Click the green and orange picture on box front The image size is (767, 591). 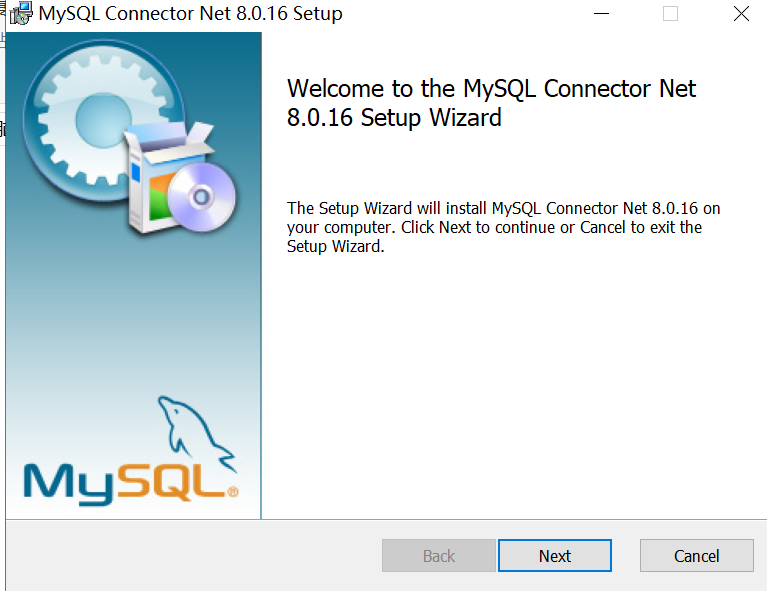(x=159, y=196)
